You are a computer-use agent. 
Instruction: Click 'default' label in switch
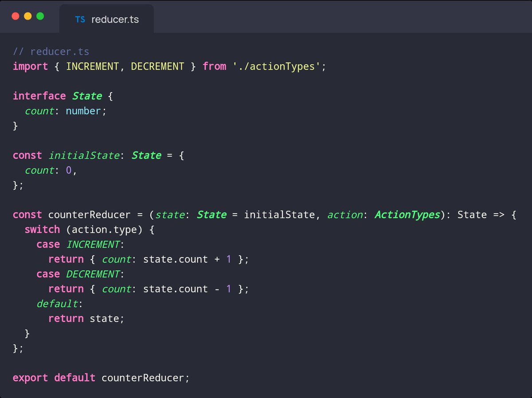[57, 304]
